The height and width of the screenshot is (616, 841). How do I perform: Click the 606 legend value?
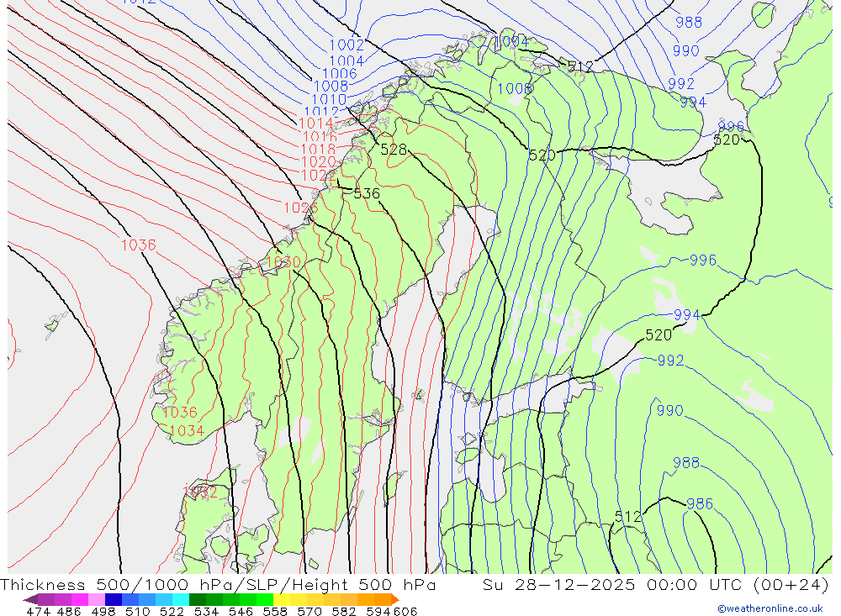[x=405, y=611]
